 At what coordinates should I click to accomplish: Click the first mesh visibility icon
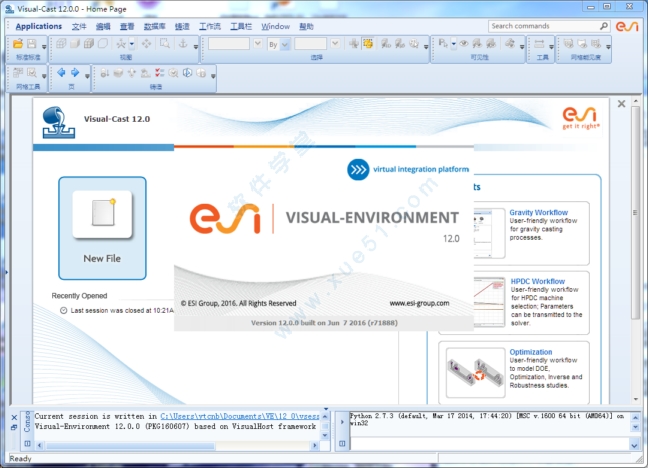569,43
